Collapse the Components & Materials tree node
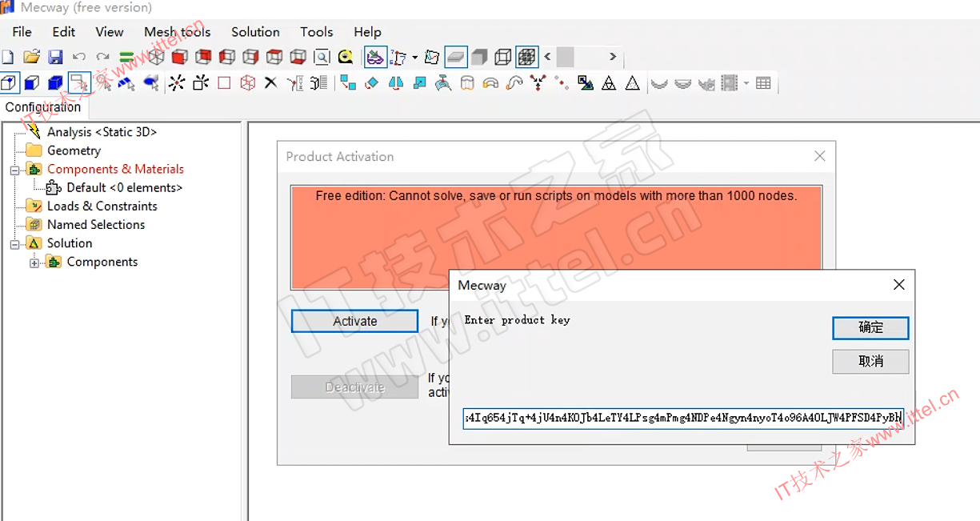The width and height of the screenshot is (980, 521). pos(14,170)
